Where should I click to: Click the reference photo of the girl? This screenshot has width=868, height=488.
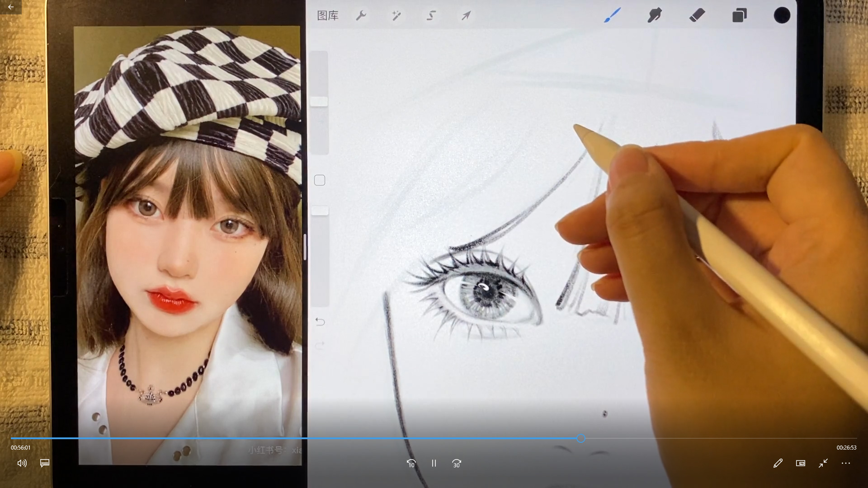coord(188,245)
